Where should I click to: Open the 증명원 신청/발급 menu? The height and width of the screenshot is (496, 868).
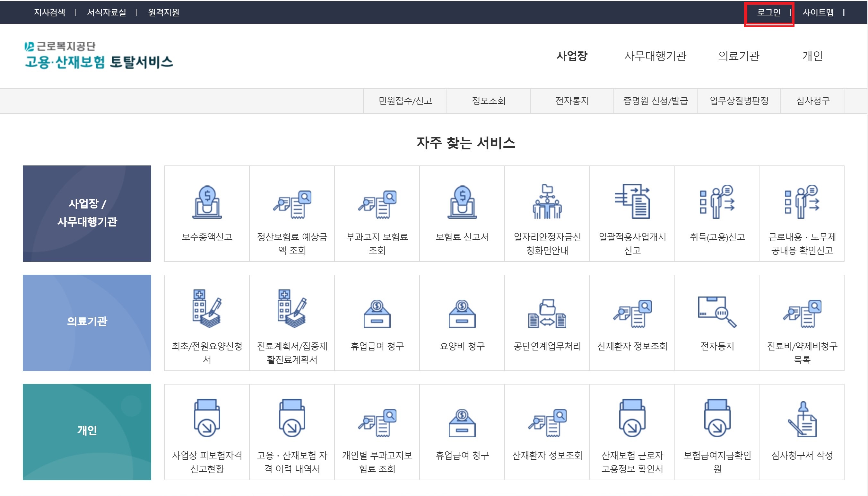coord(655,101)
